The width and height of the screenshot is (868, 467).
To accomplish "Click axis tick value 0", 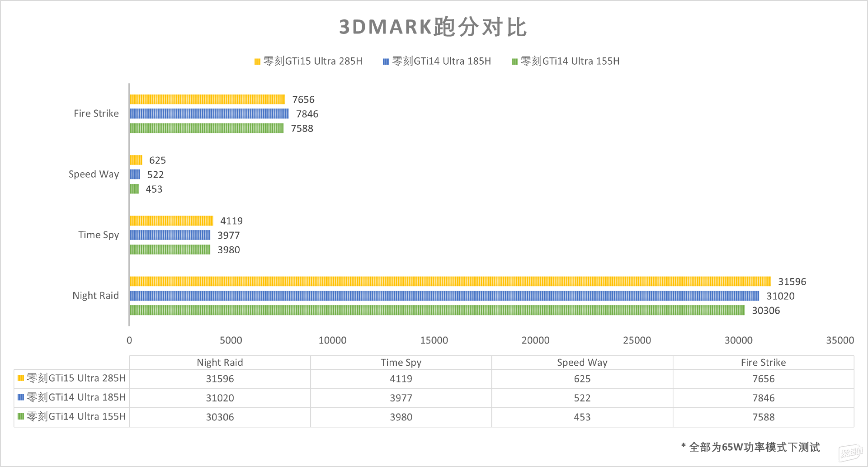I will tap(129, 340).
